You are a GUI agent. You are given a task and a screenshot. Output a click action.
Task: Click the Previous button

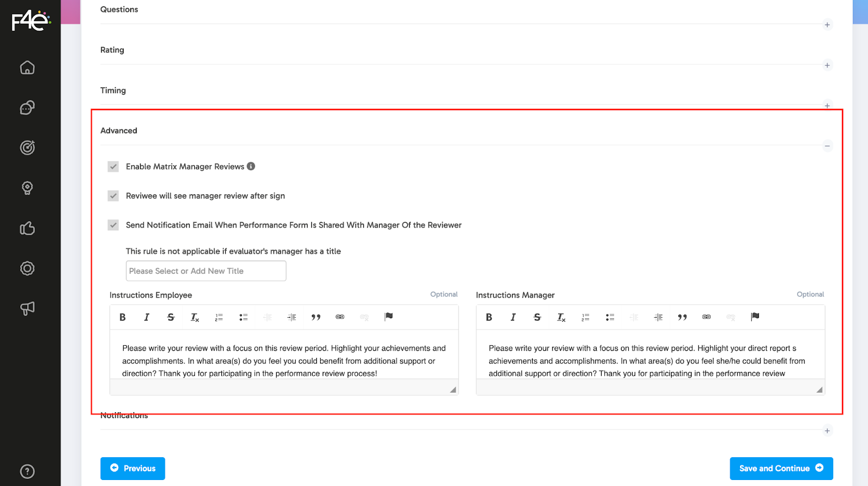coord(133,469)
